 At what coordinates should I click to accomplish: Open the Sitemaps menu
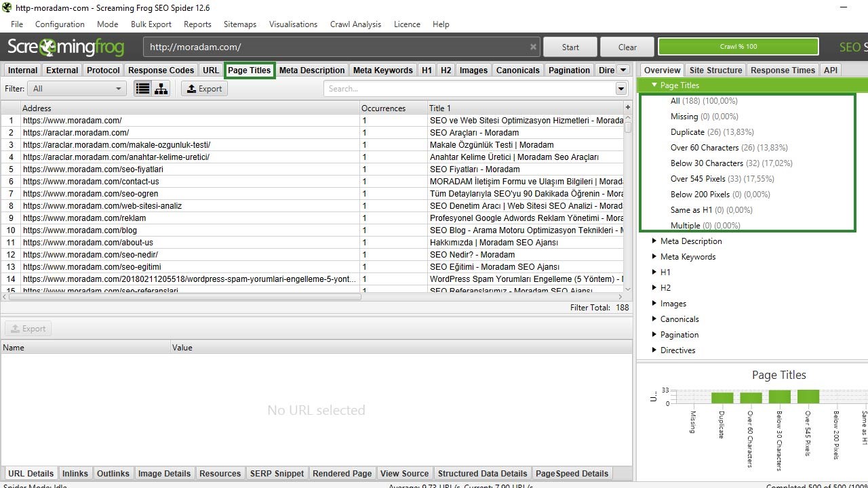point(240,24)
